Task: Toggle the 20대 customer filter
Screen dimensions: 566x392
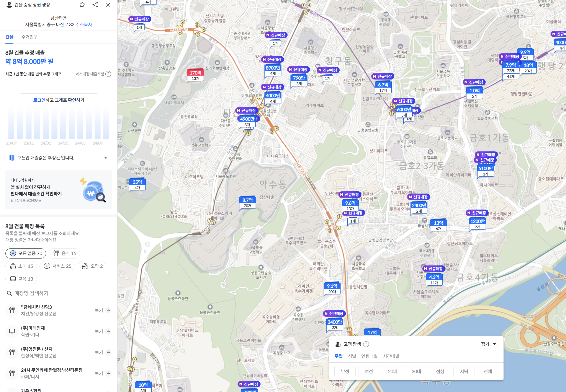Action: click(x=393, y=371)
